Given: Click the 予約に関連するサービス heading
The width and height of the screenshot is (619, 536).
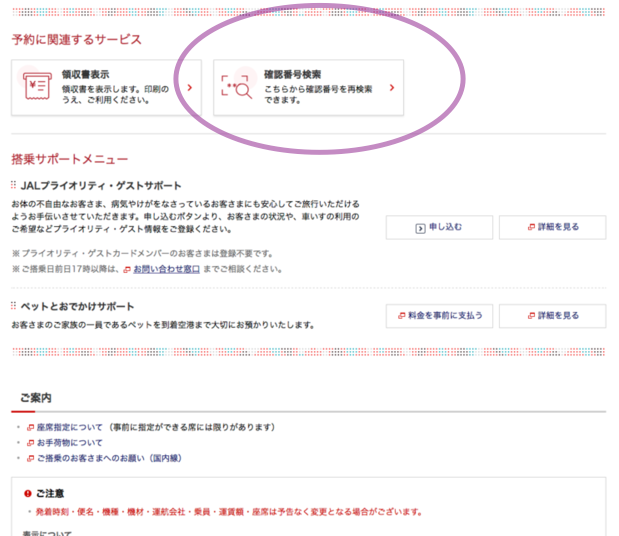Looking at the screenshot, I should coord(76,39).
